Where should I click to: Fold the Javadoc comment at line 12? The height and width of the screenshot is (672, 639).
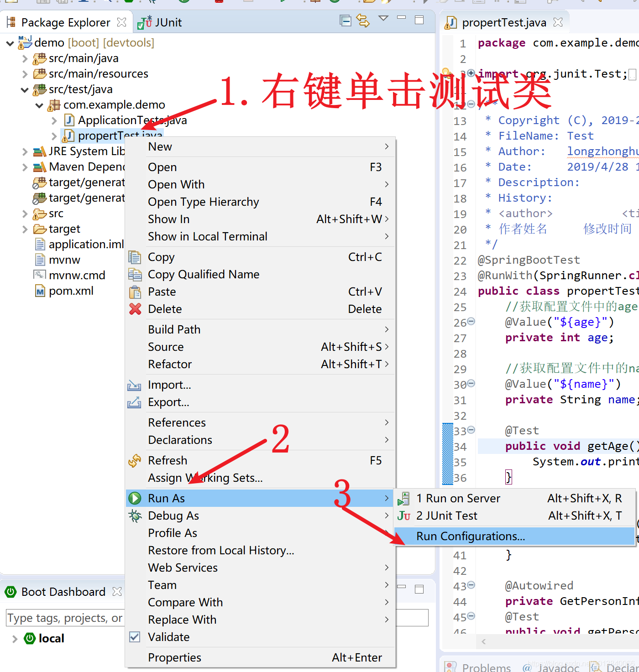click(x=471, y=104)
